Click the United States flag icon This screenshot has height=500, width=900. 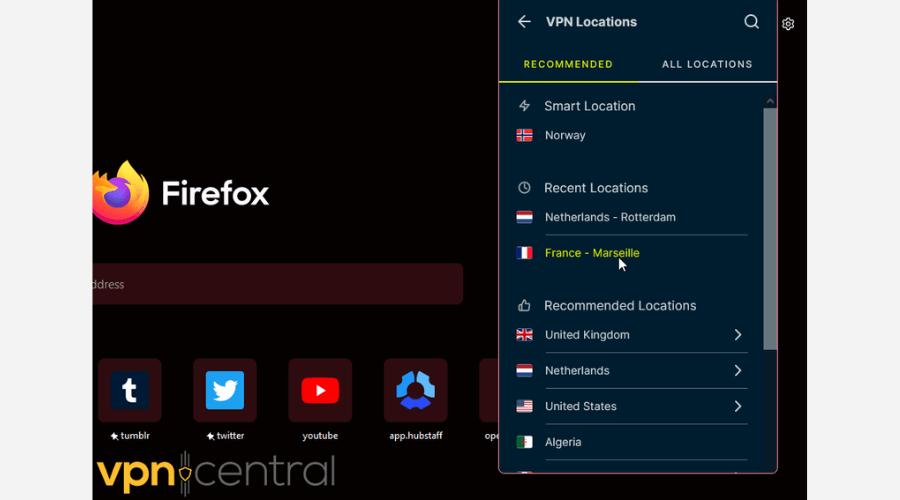point(524,406)
